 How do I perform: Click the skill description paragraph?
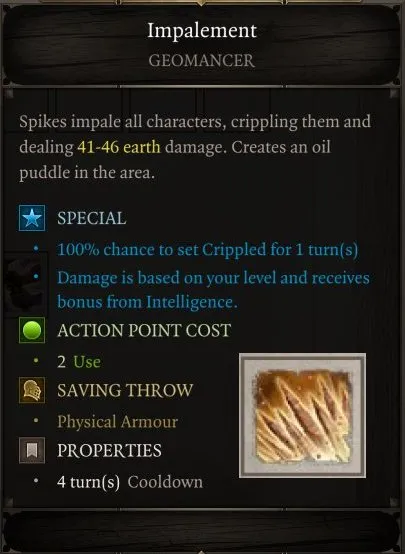pos(195,147)
